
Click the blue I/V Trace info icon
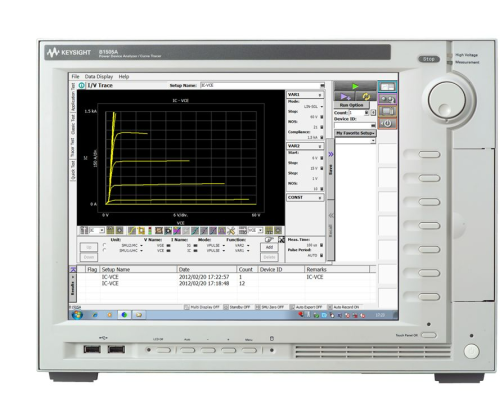point(81,86)
